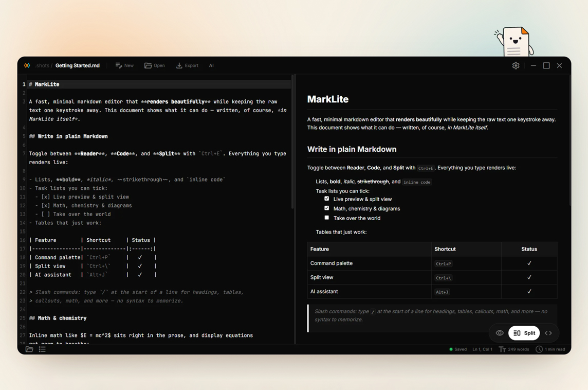The image size is (588, 390).
Task: Maximize the MarkLite window
Action: (x=546, y=65)
